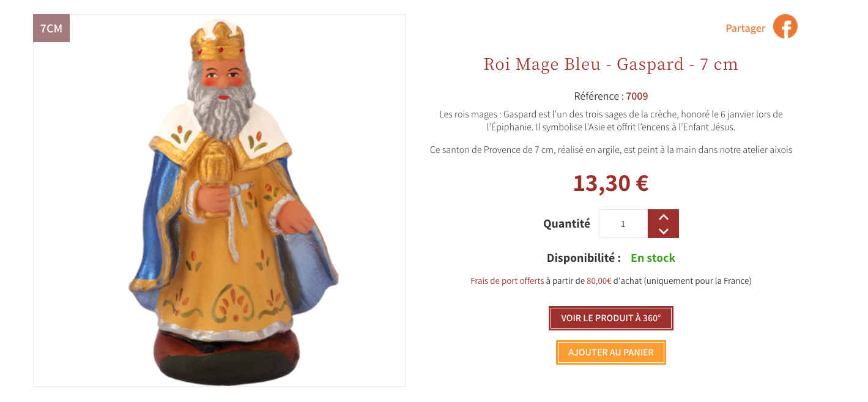Click the Disponibilité label
The width and height of the screenshot is (868, 402).
pyautogui.click(x=584, y=258)
